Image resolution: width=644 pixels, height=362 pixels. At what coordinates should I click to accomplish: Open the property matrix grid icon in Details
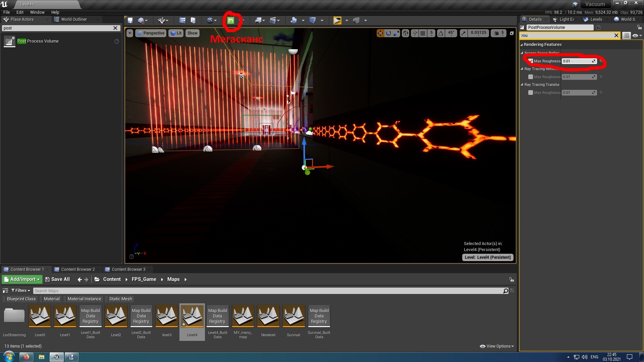click(626, 36)
